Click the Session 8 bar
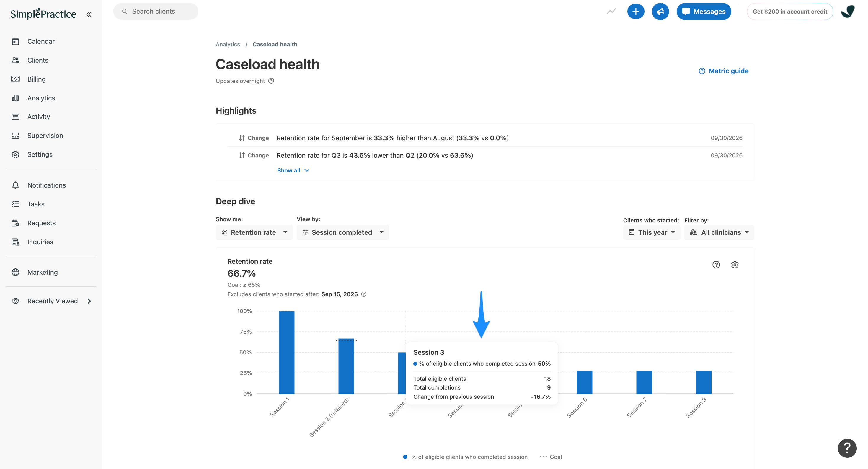This screenshot has width=868, height=469. click(x=704, y=382)
